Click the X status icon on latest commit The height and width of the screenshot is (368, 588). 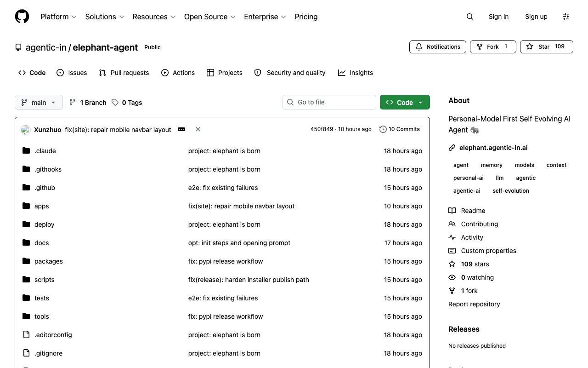click(198, 129)
